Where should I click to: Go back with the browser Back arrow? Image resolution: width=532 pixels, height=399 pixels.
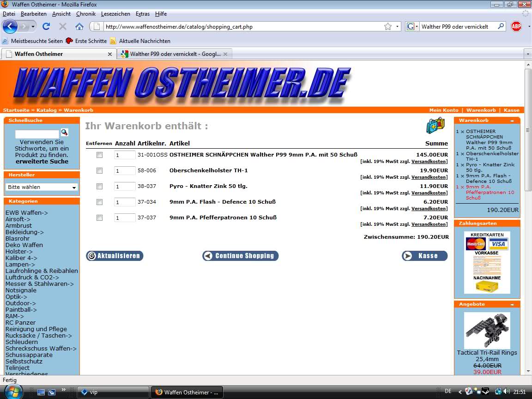click(x=10, y=26)
